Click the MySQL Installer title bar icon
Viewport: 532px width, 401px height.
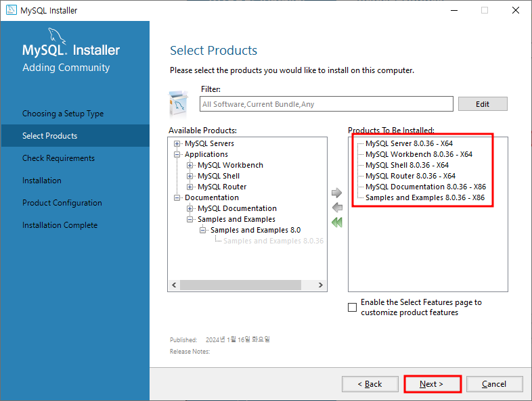tap(12, 10)
